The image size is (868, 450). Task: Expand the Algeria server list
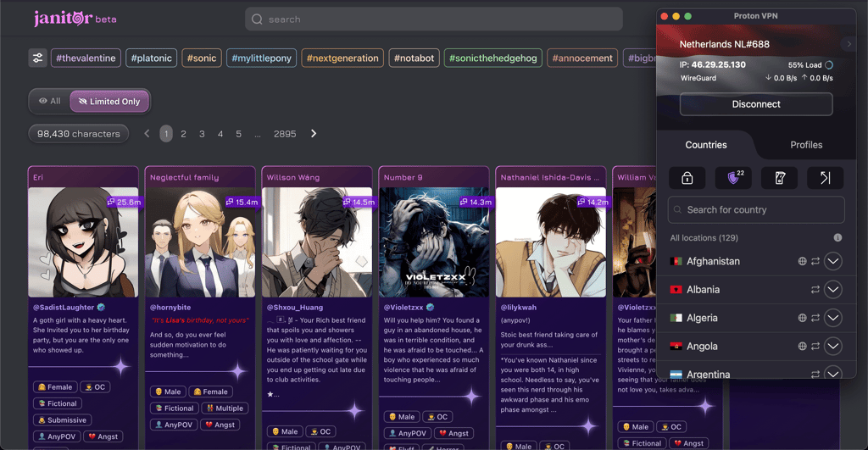pos(833,318)
